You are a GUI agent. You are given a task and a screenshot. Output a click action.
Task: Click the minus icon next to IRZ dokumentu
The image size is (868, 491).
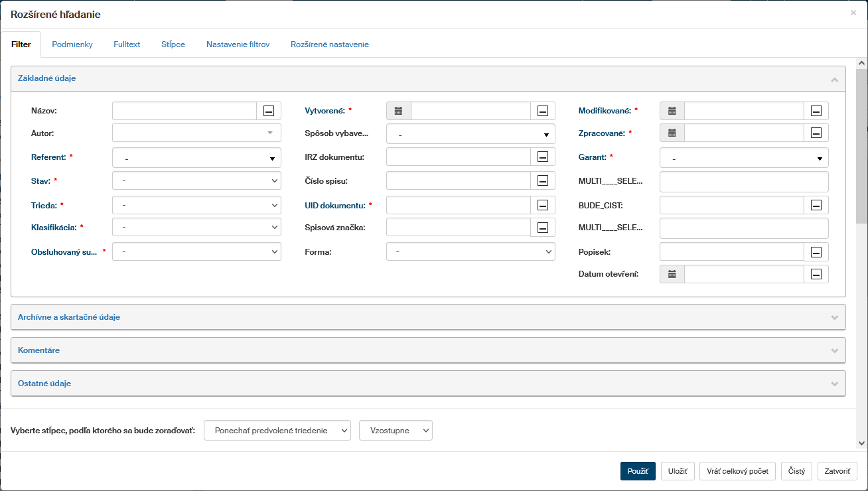(542, 157)
